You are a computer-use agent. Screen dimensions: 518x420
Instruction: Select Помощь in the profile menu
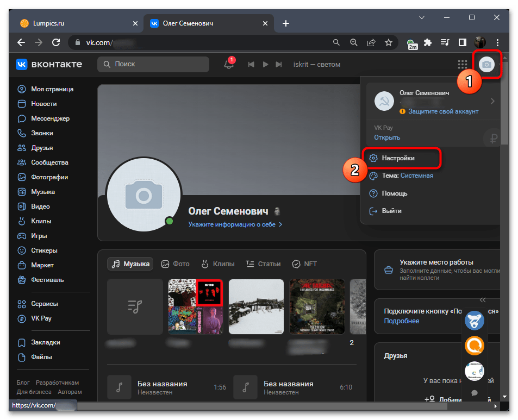point(388,193)
